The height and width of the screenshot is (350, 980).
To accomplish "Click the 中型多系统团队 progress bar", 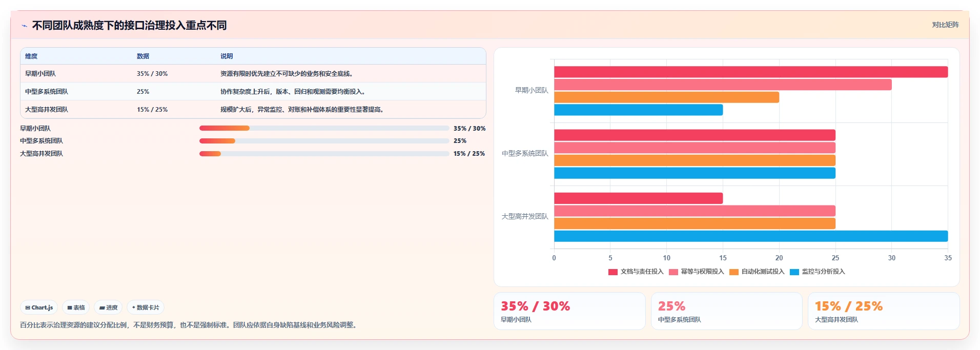I will (324, 141).
